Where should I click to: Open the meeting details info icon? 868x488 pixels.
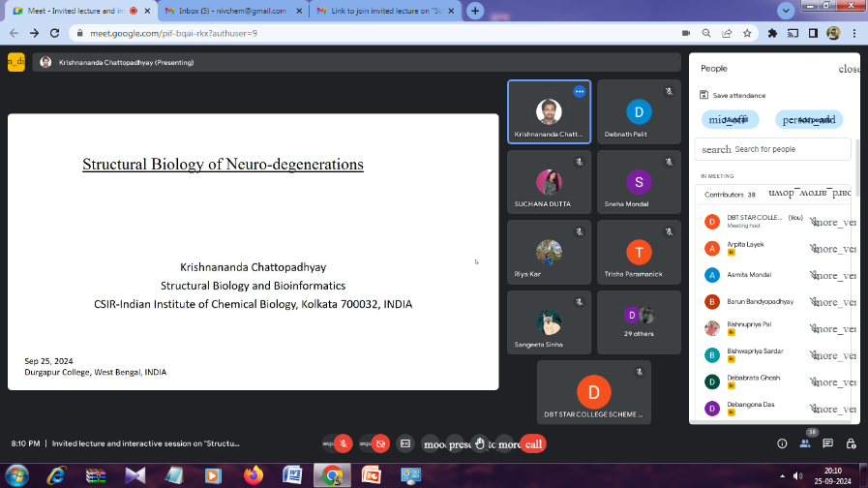point(782,443)
